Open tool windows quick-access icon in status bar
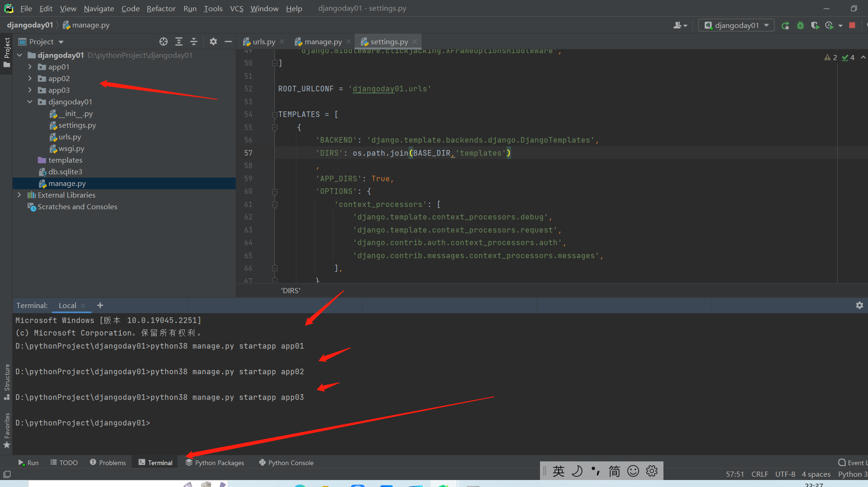The image size is (868, 487). (x=7, y=474)
